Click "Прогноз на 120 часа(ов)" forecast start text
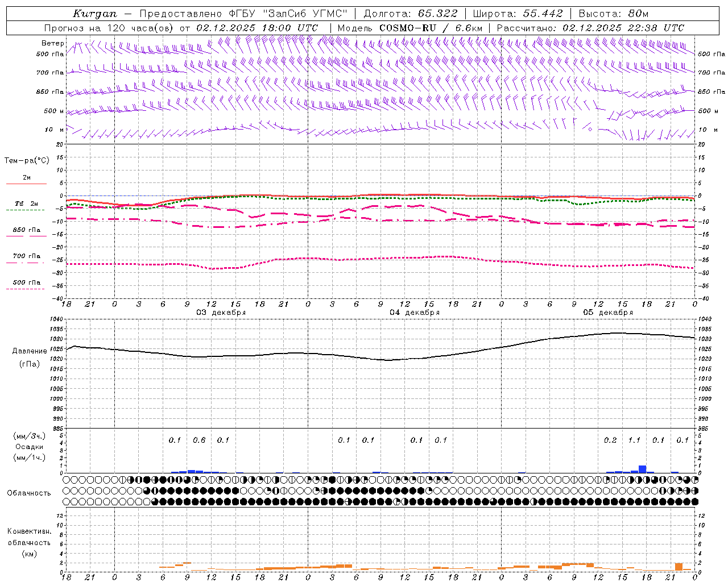Screen dimensions: 728x582 (110, 28)
